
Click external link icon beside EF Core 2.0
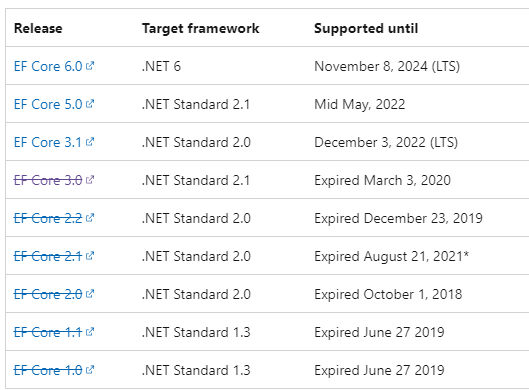[x=90, y=294]
